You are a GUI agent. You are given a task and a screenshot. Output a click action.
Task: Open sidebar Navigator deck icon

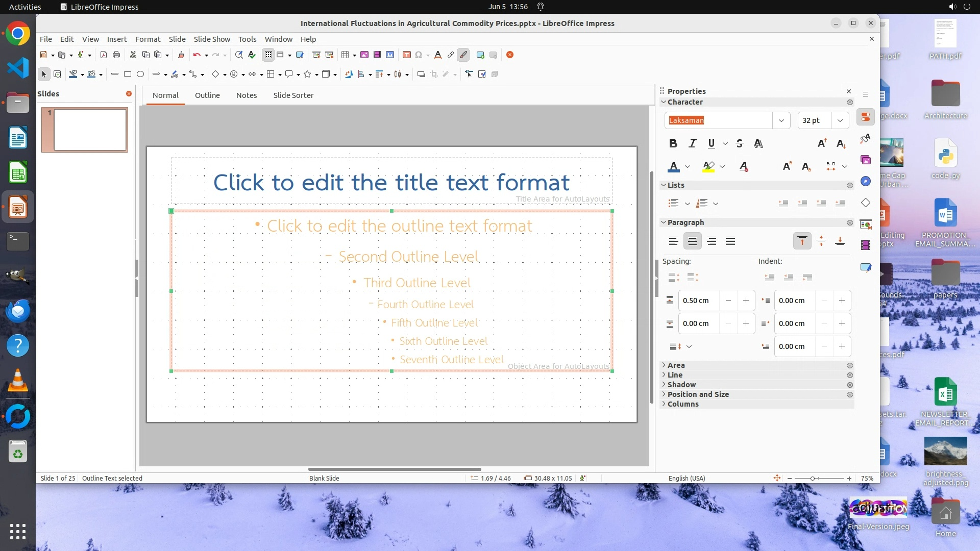[866, 182]
